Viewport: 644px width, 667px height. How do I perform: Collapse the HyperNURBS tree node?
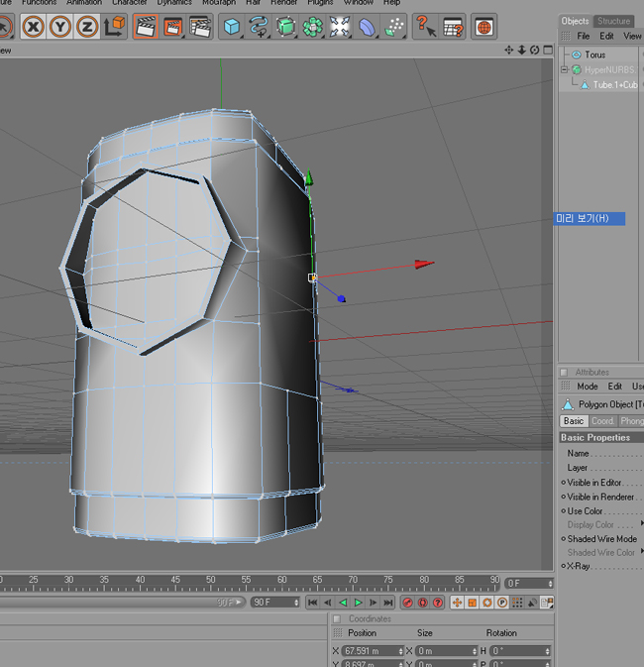click(x=564, y=69)
